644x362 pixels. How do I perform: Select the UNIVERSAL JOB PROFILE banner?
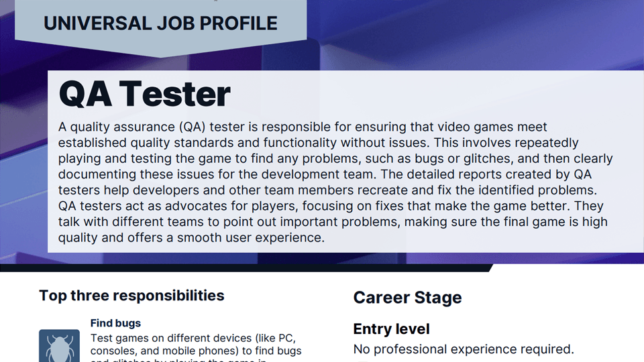point(160,23)
